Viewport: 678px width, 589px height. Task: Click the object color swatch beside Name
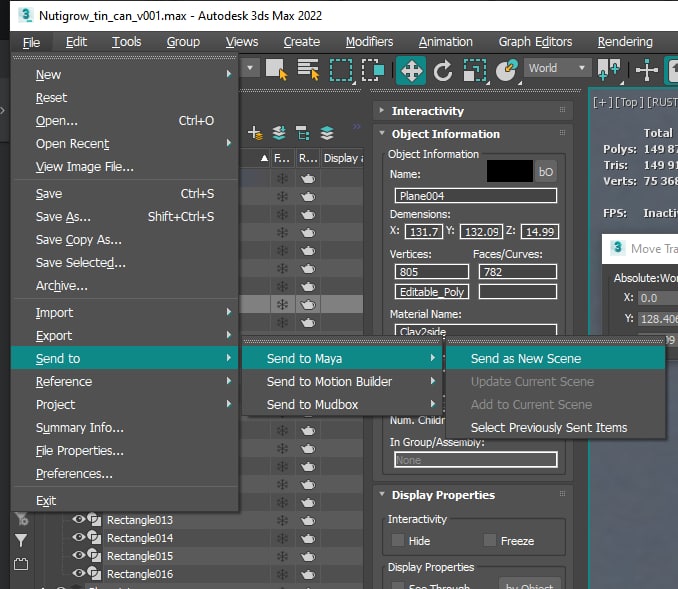tap(509, 171)
